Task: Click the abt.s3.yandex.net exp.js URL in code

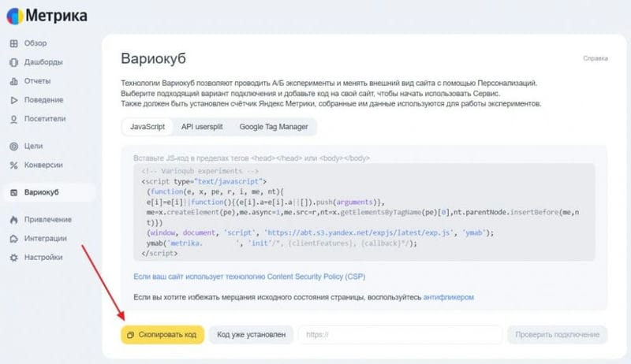Action: coord(359,233)
